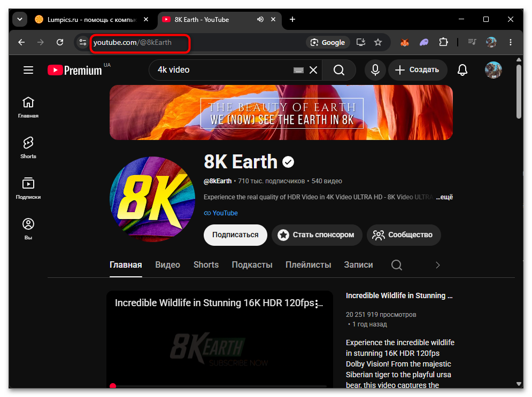
Task: Open Google Lens search button
Action: [x=328, y=42]
